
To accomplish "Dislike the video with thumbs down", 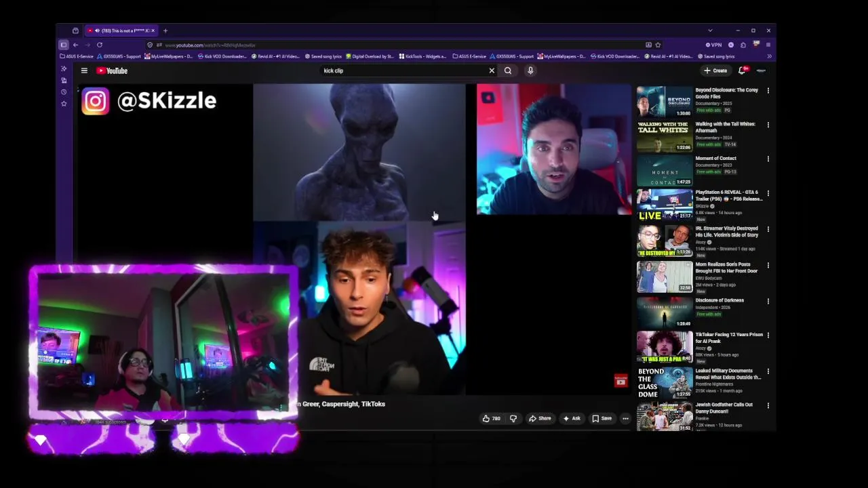I will (x=513, y=419).
